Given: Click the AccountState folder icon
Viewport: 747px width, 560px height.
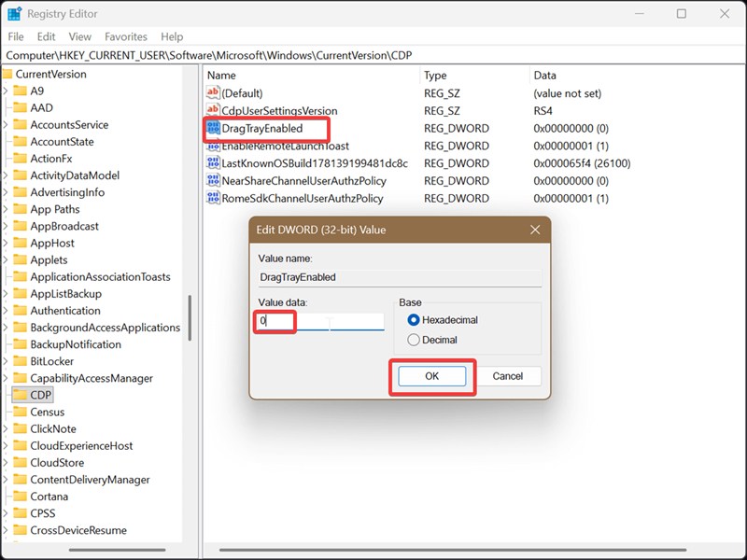Looking at the screenshot, I should click(20, 142).
